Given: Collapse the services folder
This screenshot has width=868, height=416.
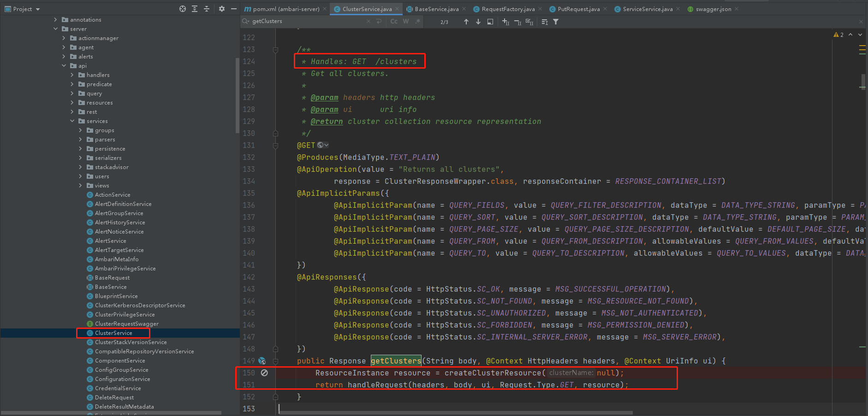Looking at the screenshot, I should [x=72, y=121].
